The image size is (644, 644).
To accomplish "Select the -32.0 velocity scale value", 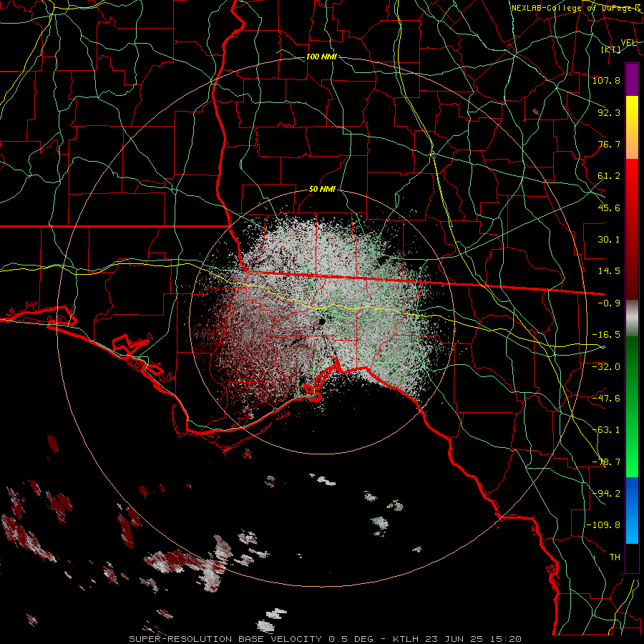I will click(x=606, y=367).
